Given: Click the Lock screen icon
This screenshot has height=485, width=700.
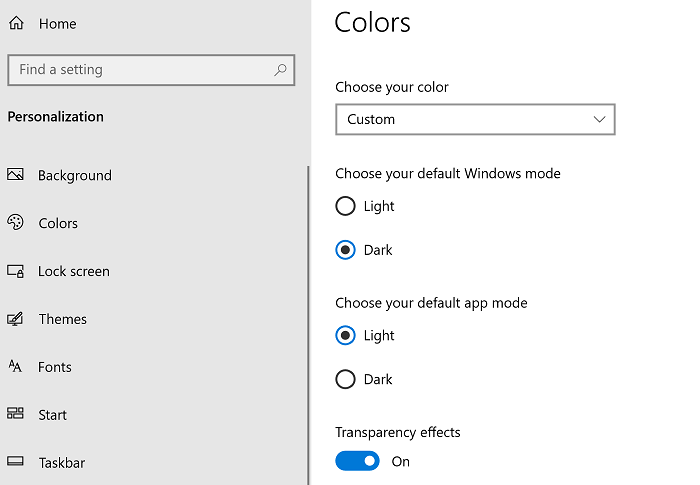Looking at the screenshot, I should click(15, 271).
